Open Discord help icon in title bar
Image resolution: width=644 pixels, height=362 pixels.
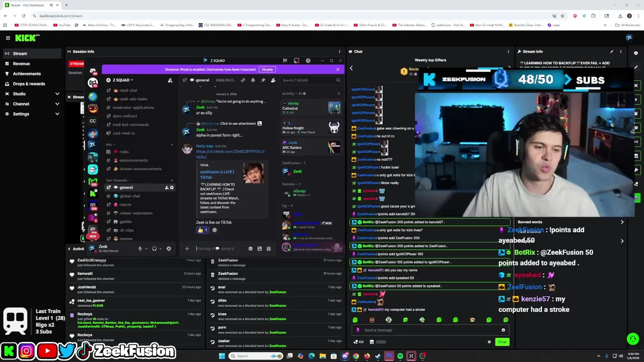308,60
